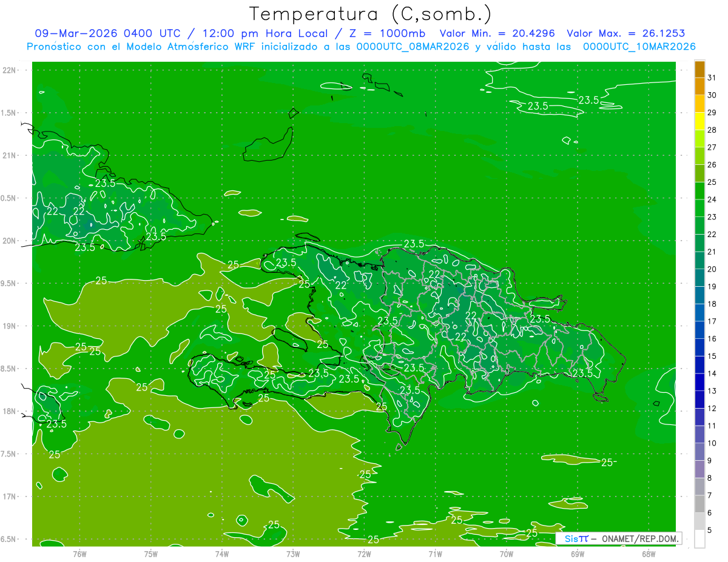Viewport: 728px width, 562px height.
Task: Click the '75W' longitude axis label
Action: pos(151,554)
